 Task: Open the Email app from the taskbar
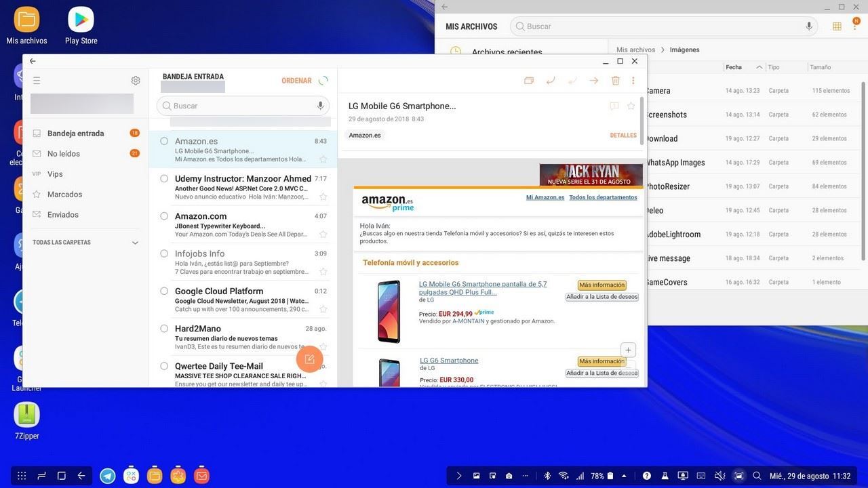(x=201, y=476)
